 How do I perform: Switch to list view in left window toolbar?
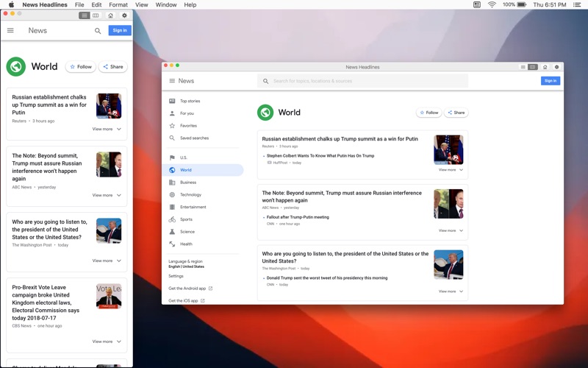point(85,15)
